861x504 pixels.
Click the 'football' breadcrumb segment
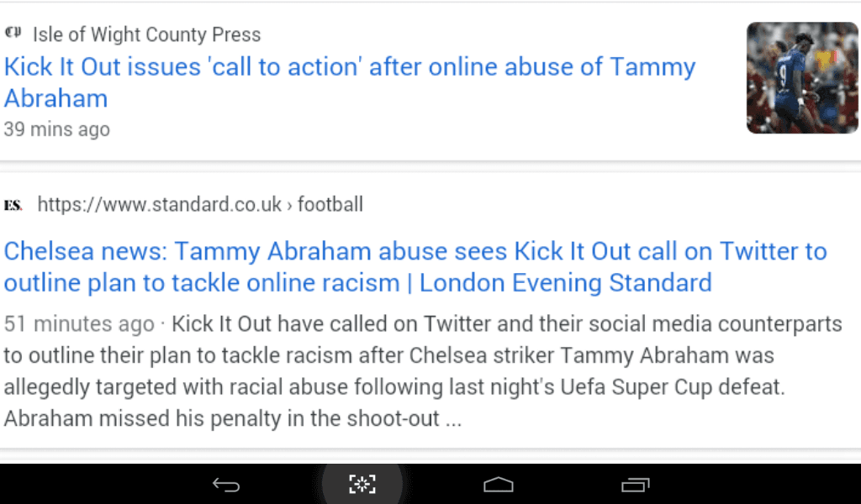click(330, 205)
